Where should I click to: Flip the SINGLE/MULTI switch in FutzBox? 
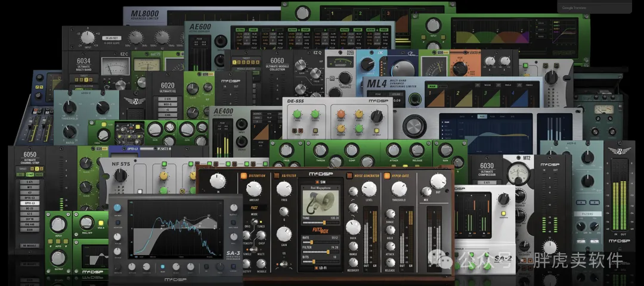click(x=253, y=250)
